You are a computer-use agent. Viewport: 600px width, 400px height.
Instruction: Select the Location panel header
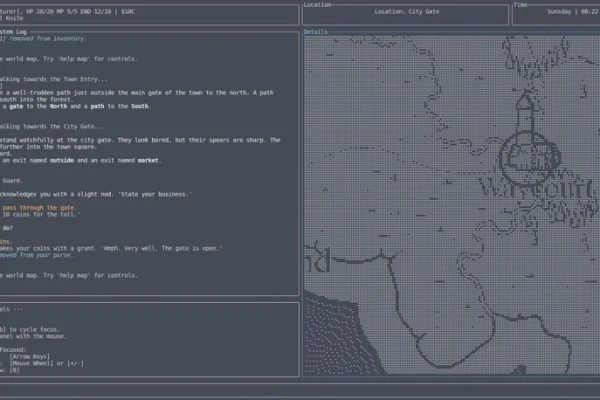[x=318, y=5]
